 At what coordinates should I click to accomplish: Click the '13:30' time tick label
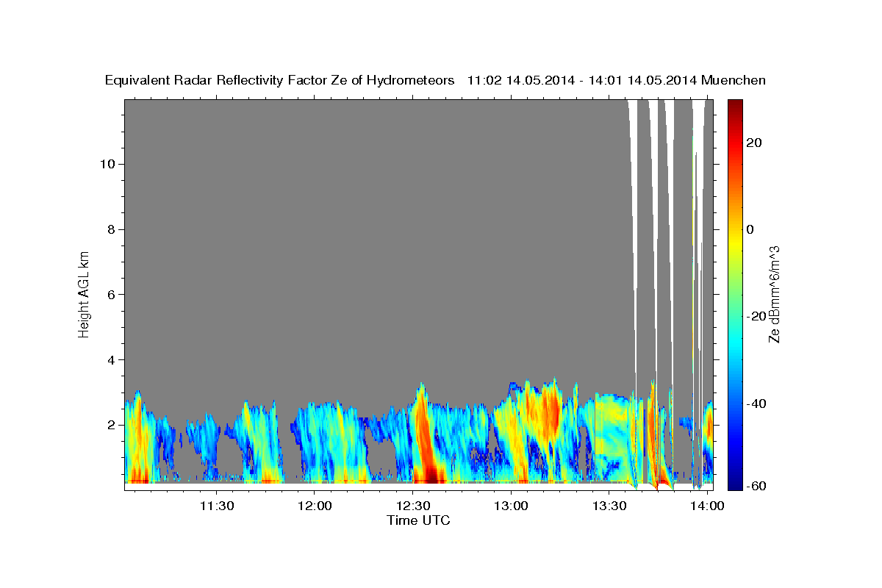click(609, 506)
